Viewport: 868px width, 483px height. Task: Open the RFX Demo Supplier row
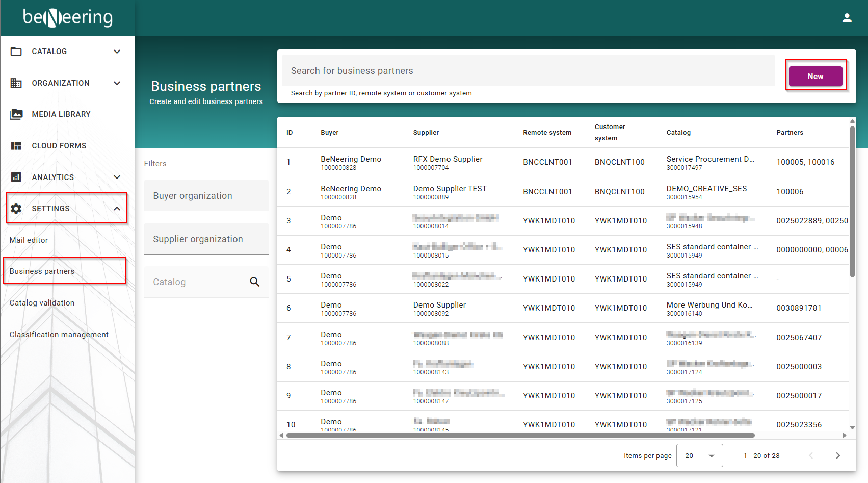click(448, 162)
